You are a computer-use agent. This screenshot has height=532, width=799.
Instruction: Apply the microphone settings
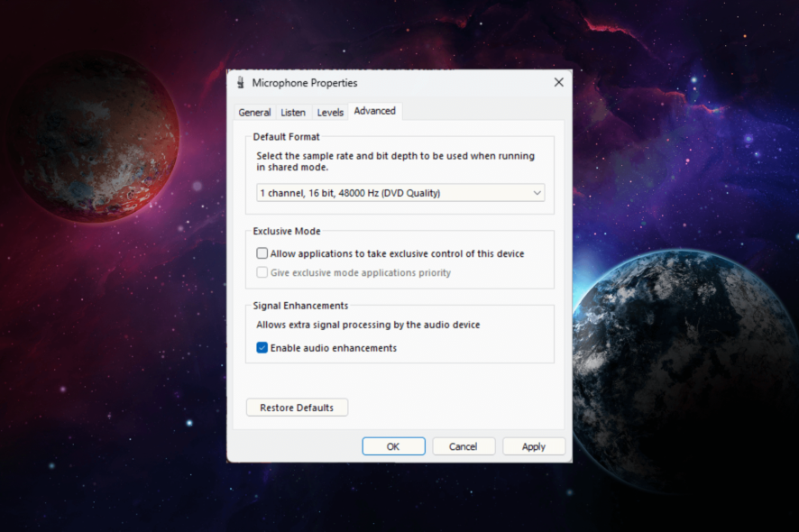534,446
